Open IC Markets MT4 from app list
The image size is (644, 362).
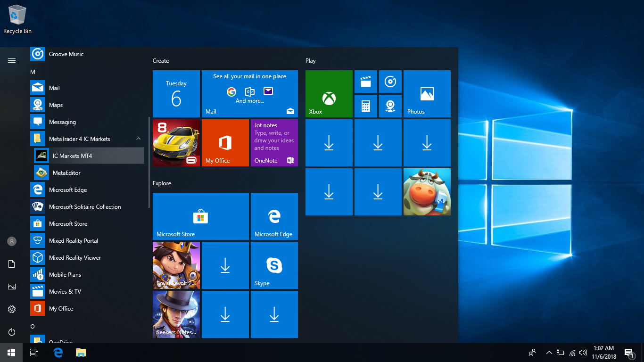click(x=87, y=156)
